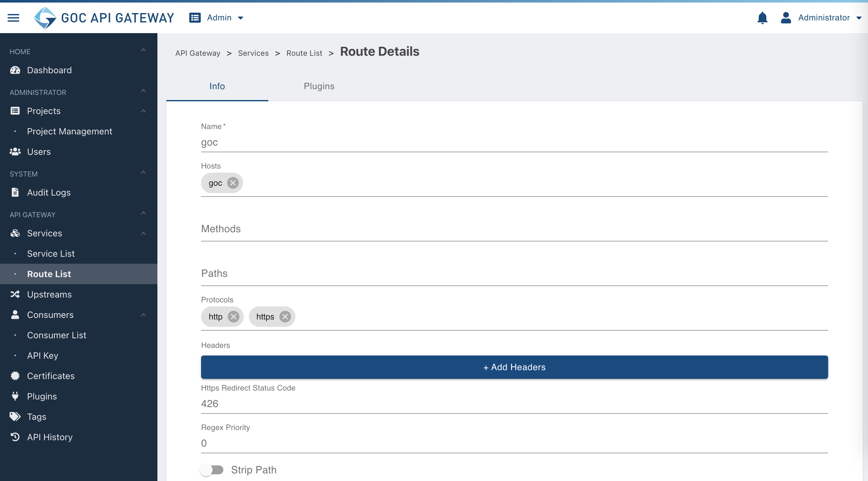Click the Users group icon

tap(15, 152)
